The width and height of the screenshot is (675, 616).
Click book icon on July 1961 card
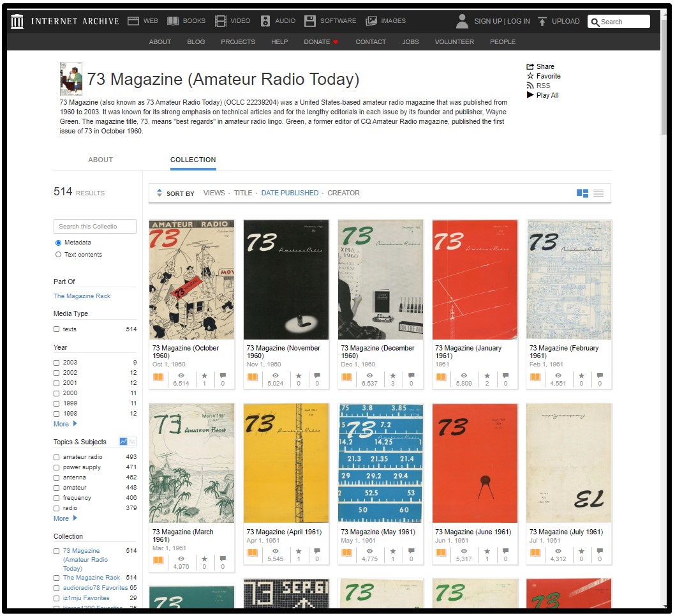(x=535, y=553)
